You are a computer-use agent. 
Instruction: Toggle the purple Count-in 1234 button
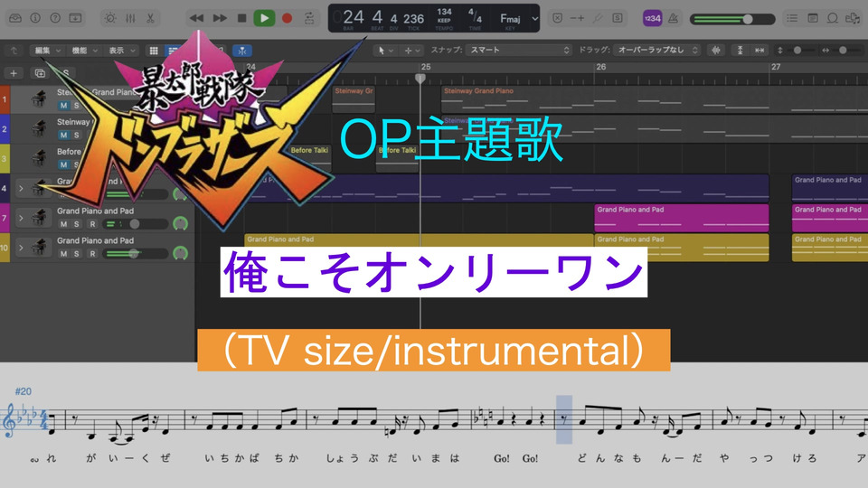coord(652,18)
